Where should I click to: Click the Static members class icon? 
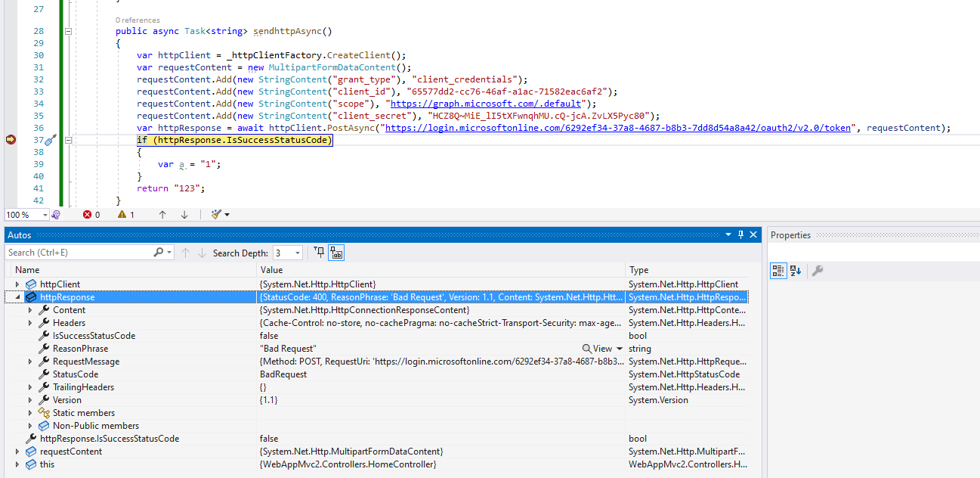[x=44, y=413]
